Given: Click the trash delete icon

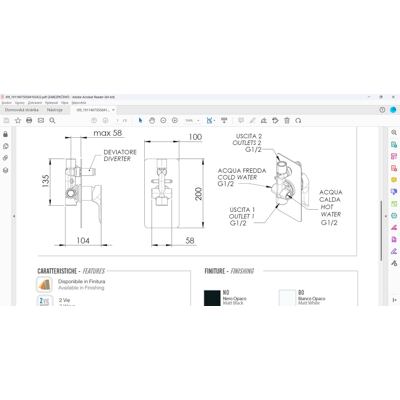Looking at the screenshot, I should pos(287,120).
